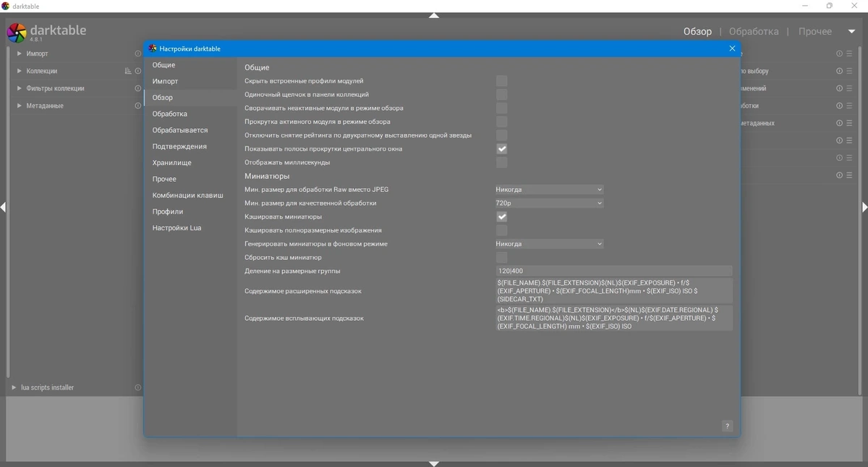868x467 pixels.
Task: Collapse the right panel with the arrow
Action: point(864,207)
